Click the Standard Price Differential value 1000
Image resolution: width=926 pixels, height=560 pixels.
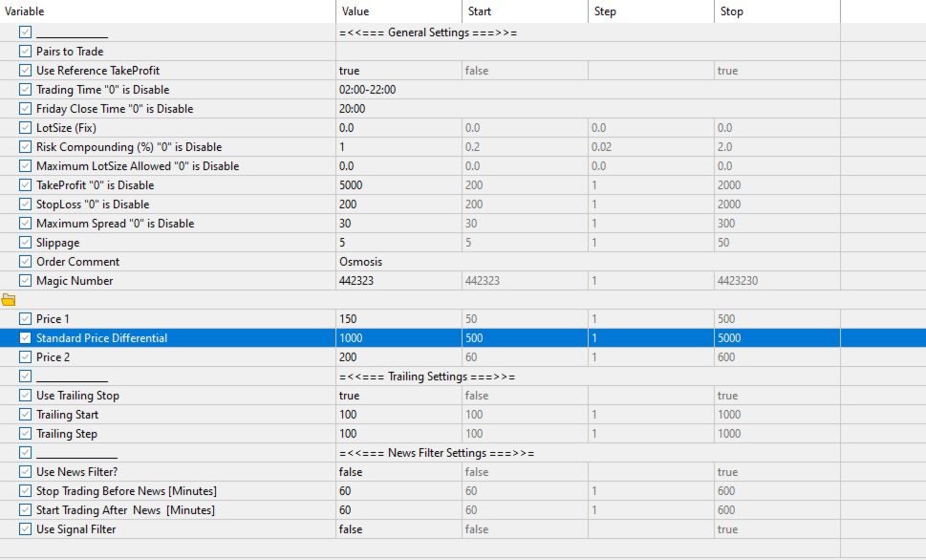click(x=351, y=338)
